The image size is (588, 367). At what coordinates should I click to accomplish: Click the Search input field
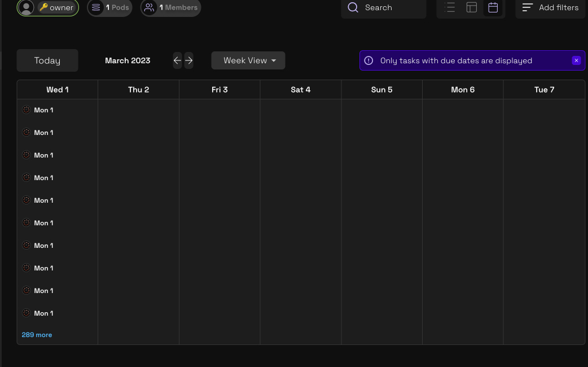(384, 7)
